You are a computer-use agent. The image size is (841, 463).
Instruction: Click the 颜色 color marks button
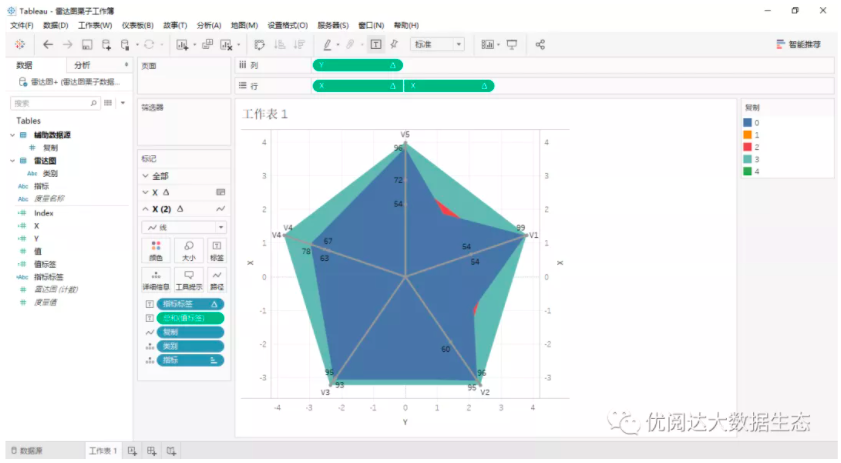point(156,251)
